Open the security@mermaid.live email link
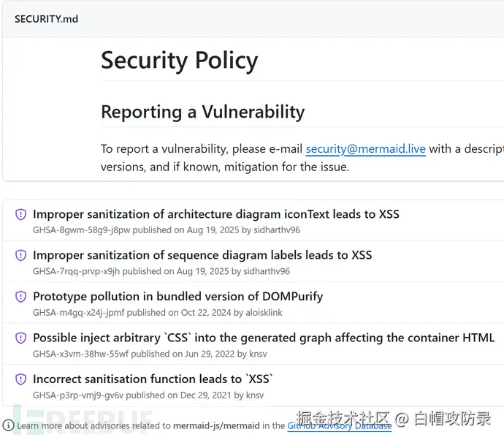The image size is (504, 440). (x=365, y=149)
